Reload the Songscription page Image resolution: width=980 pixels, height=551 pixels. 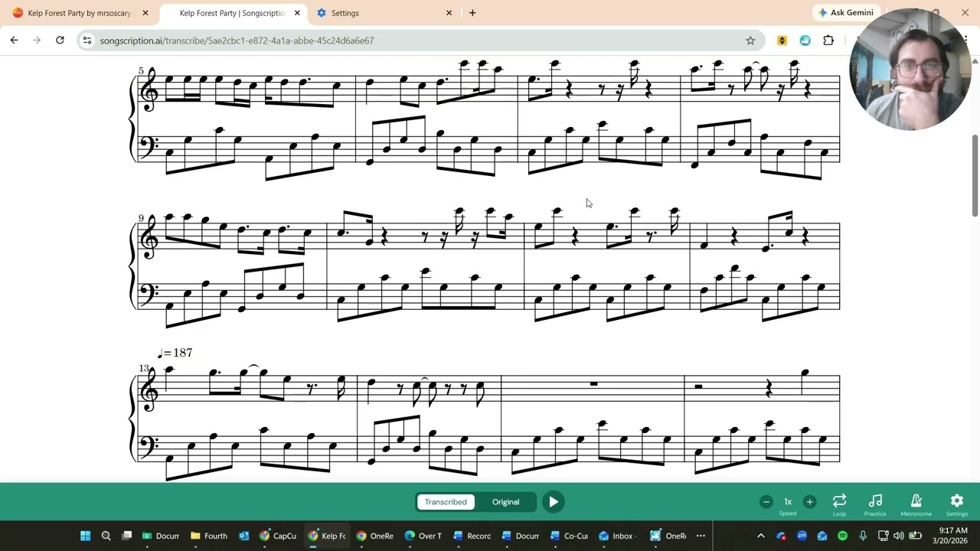tap(60, 41)
